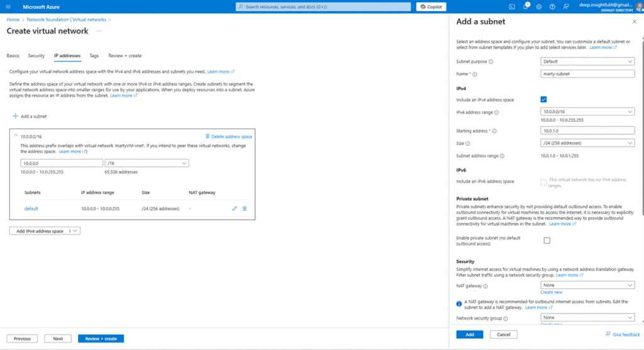Enable the private subnet checkbox
644x350 pixels.
tap(547, 241)
